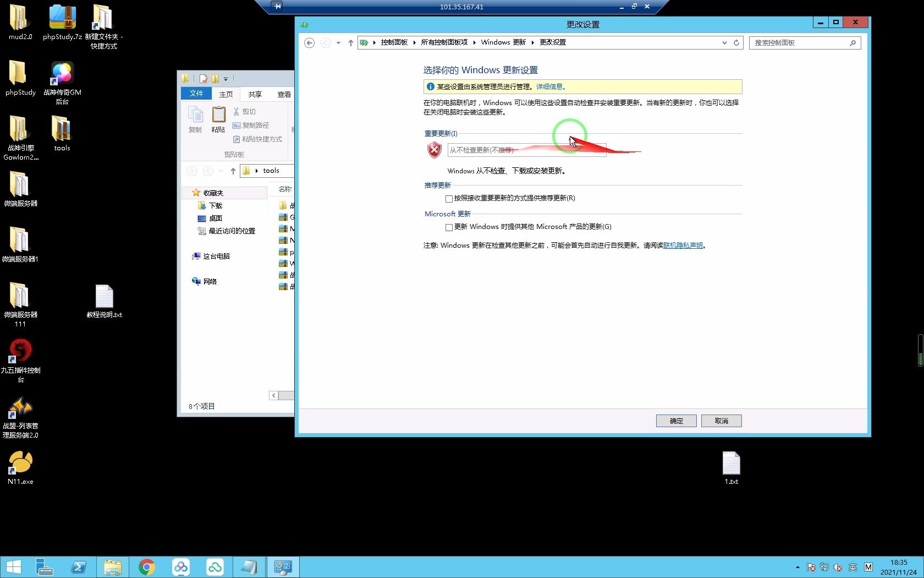Open the mud2.0 desktop folder
The image size is (924, 578).
click(x=20, y=23)
